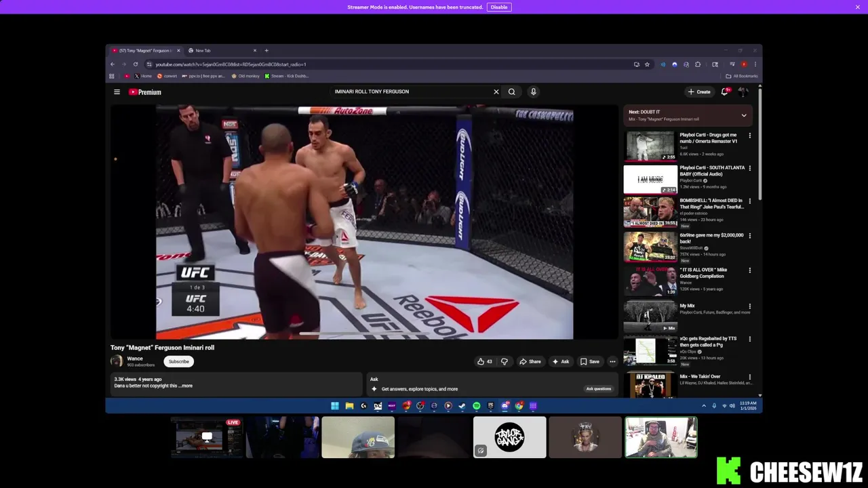Switch to the New Tab browser tab

[222, 50]
